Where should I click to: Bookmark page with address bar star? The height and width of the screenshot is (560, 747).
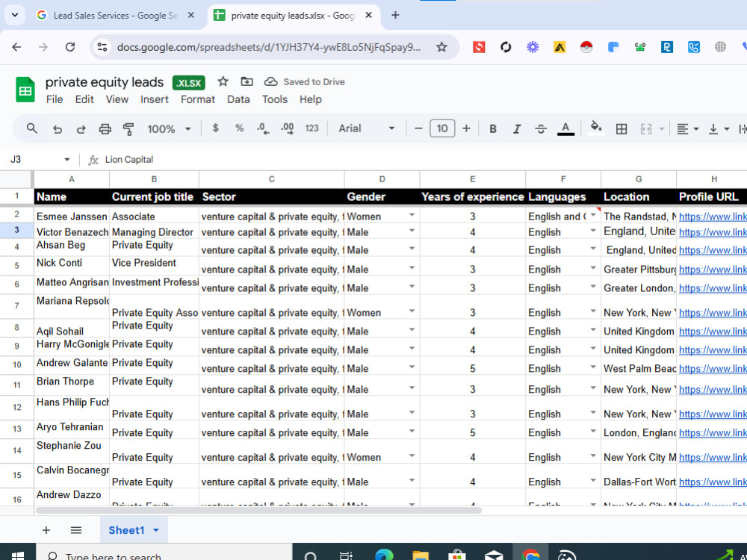[441, 47]
